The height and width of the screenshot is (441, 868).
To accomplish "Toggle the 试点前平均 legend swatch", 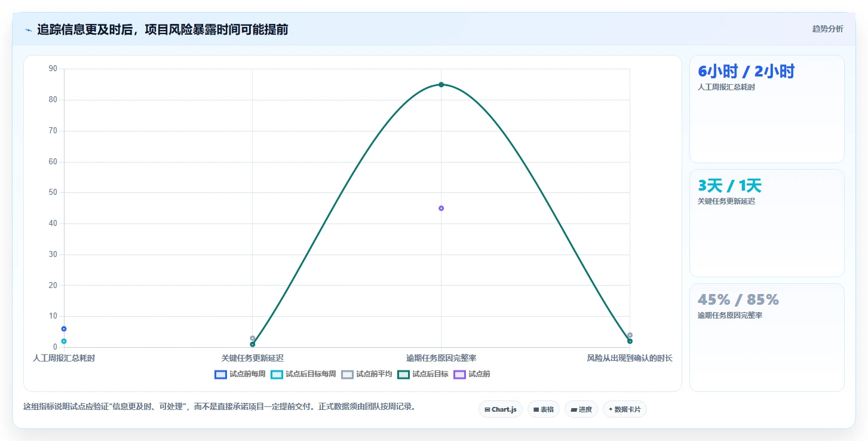I will click(x=347, y=374).
